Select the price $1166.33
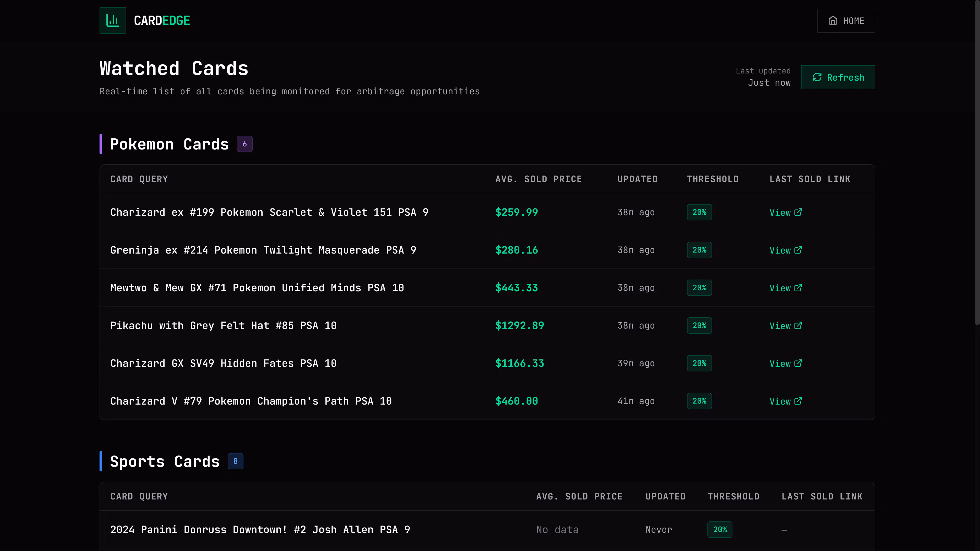This screenshot has width=980, height=551. [520, 363]
